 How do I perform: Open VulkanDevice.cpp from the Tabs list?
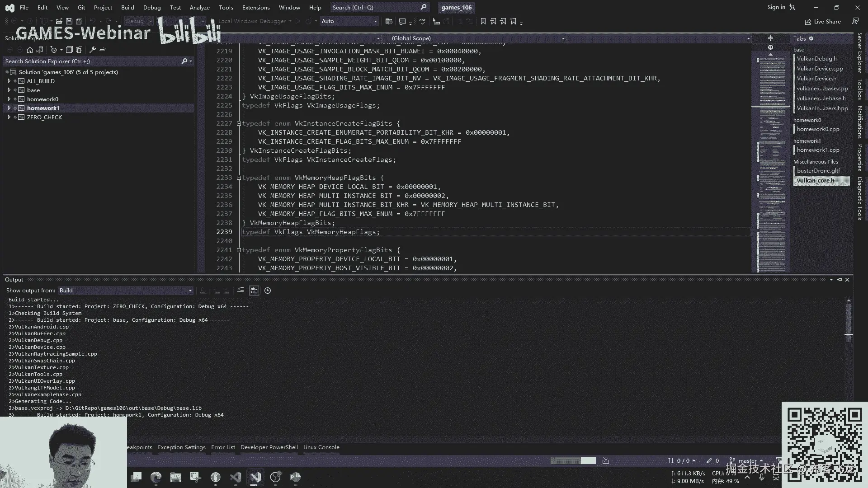coord(820,69)
